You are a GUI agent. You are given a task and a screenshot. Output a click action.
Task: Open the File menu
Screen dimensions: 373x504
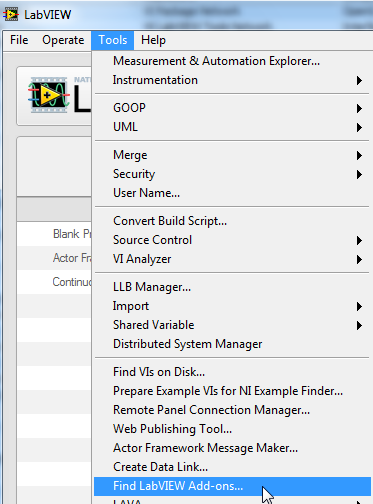(x=19, y=40)
